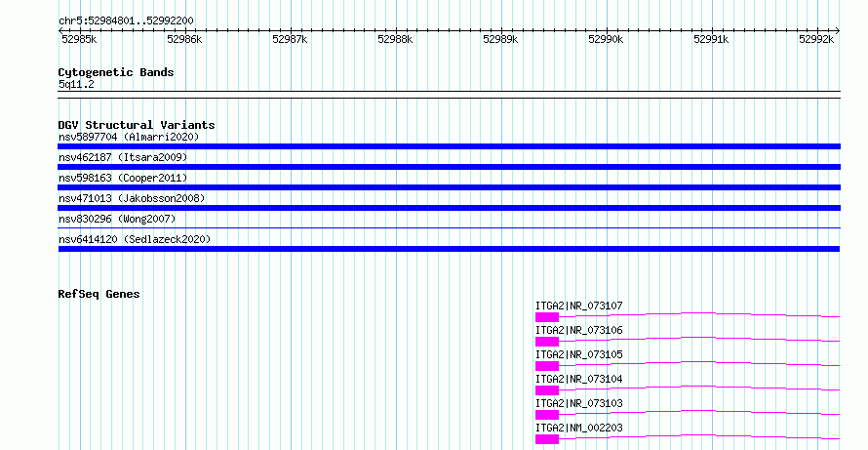The width and height of the screenshot is (868, 450).
Task: Click the Cytogenetic Bands track title
Action: coord(116,72)
